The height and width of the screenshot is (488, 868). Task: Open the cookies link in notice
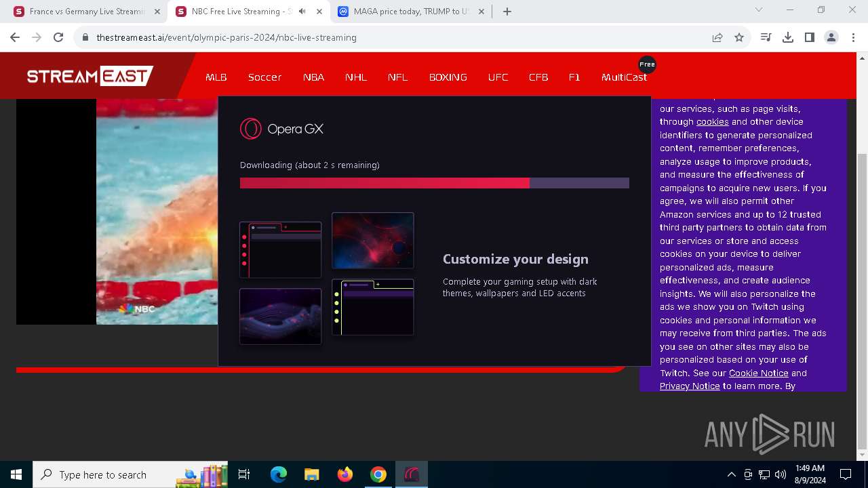pos(712,122)
